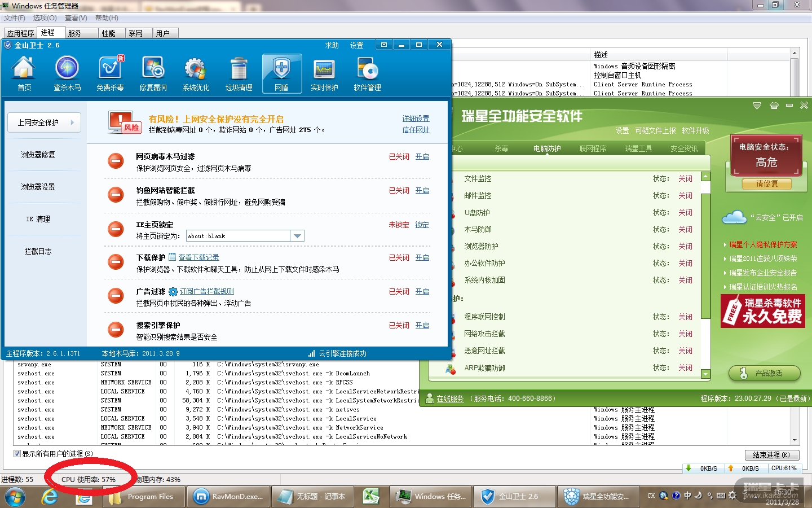812x508 pixels.
Task: Open 软件管理 software manager
Action: point(367,74)
